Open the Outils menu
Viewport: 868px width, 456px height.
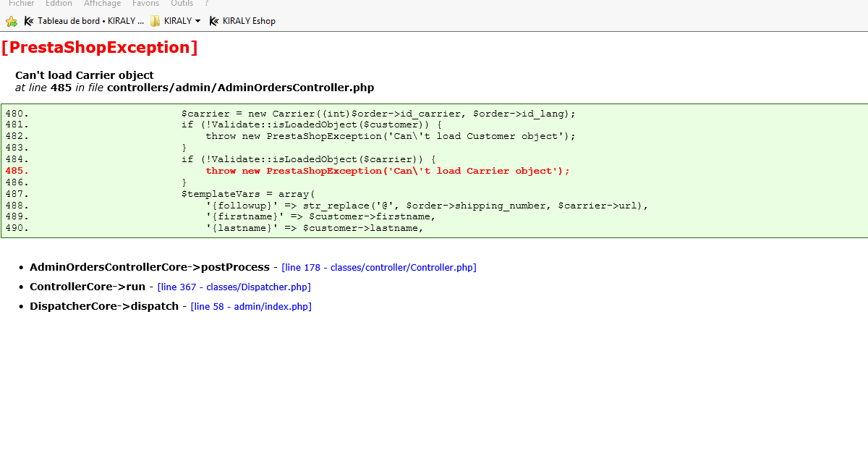click(x=182, y=4)
